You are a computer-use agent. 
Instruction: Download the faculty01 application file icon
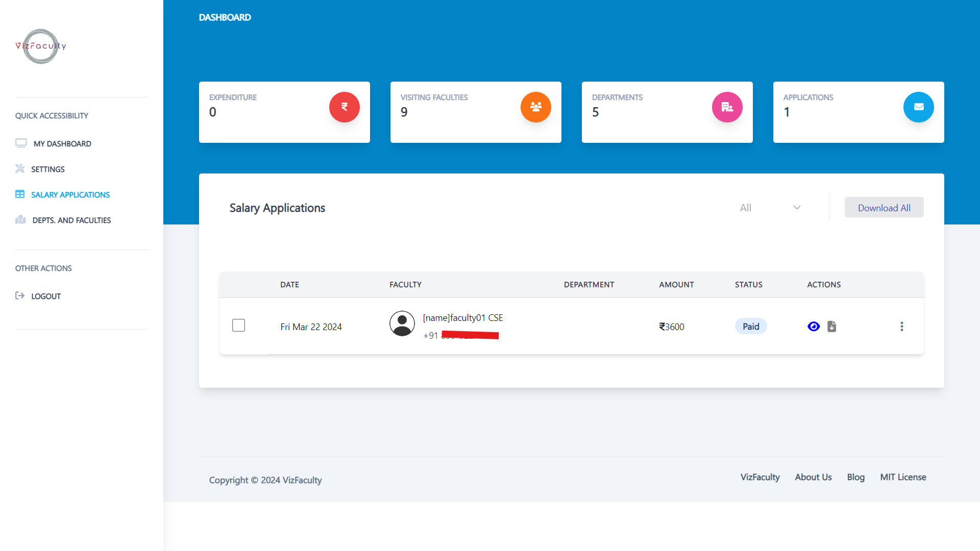[832, 327]
